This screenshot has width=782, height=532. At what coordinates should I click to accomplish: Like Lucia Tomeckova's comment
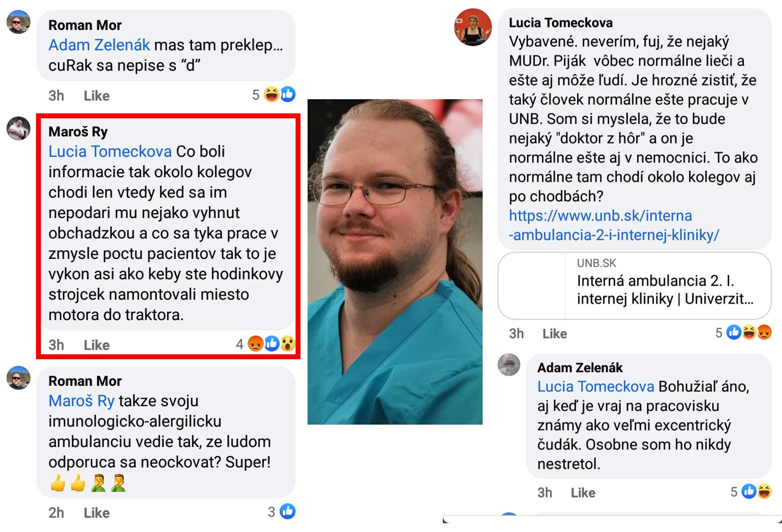pyautogui.click(x=555, y=334)
